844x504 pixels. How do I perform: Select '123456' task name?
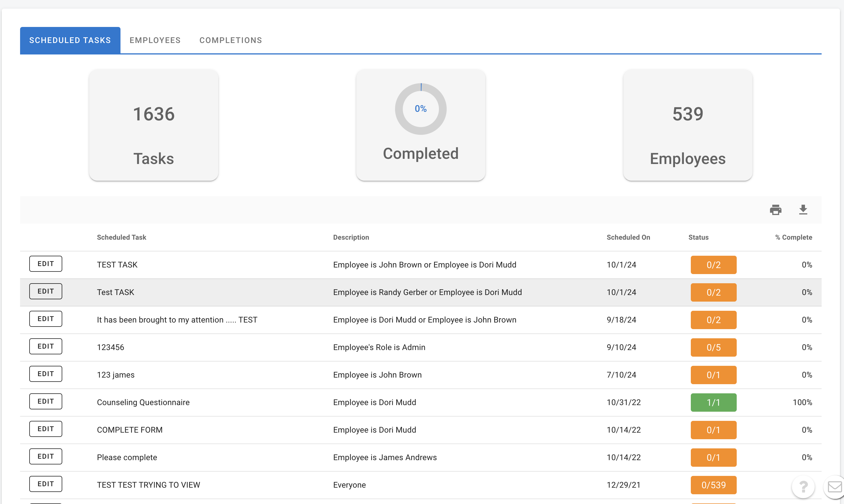point(110,347)
